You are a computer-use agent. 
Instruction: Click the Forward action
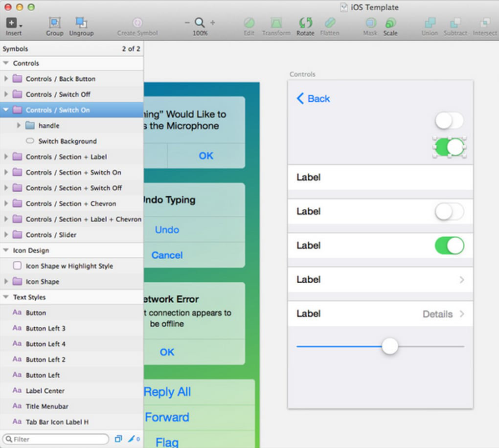click(x=167, y=417)
